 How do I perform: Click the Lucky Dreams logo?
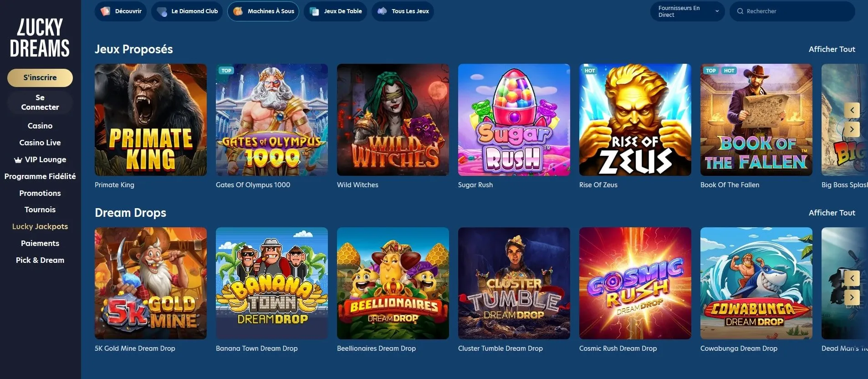pyautogui.click(x=40, y=38)
